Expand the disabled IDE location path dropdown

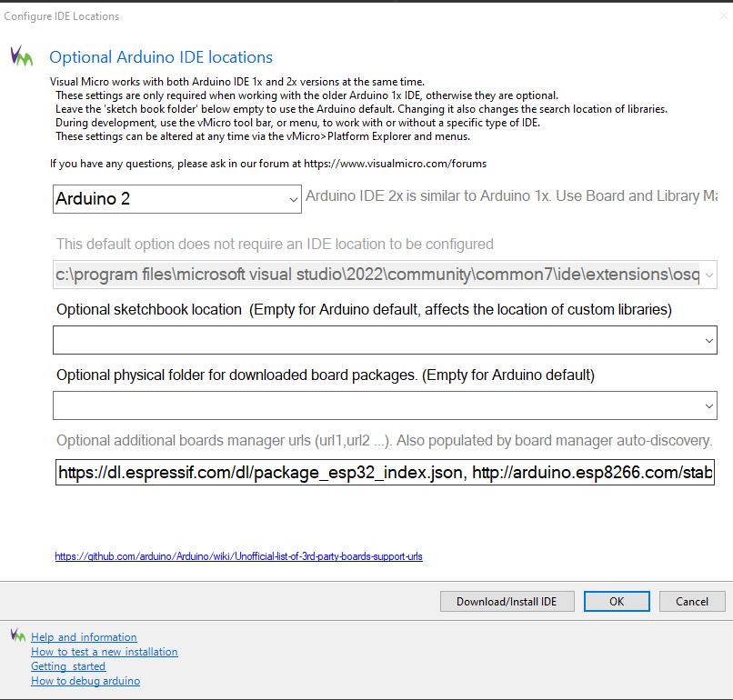pyautogui.click(x=708, y=275)
